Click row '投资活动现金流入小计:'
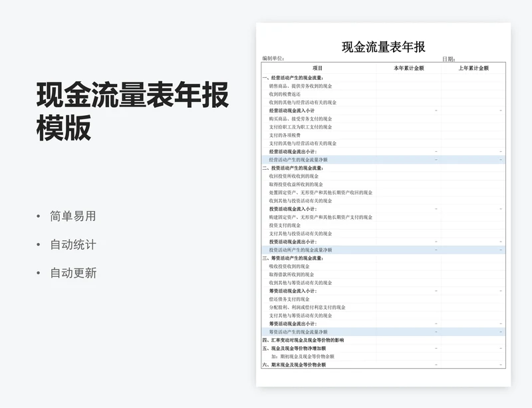The height and width of the screenshot is (408, 532). click(x=384, y=209)
